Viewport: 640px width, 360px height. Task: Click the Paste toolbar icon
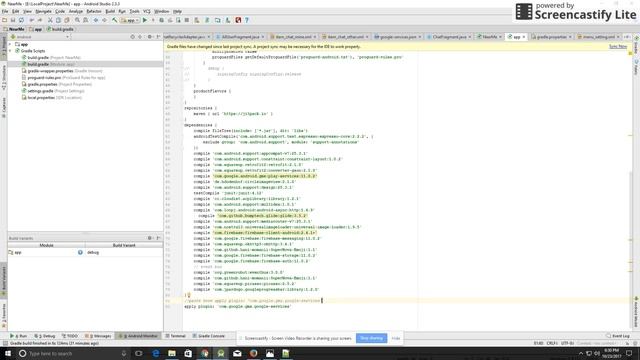coord(67,20)
